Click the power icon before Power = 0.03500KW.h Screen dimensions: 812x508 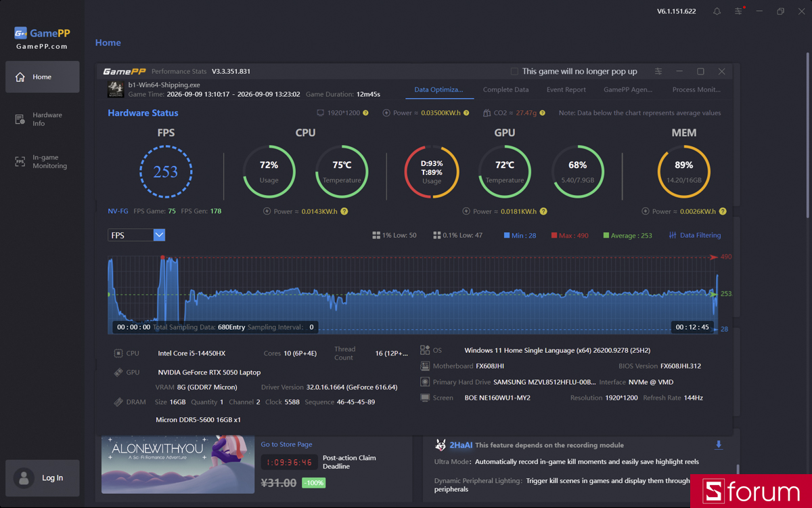386,113
